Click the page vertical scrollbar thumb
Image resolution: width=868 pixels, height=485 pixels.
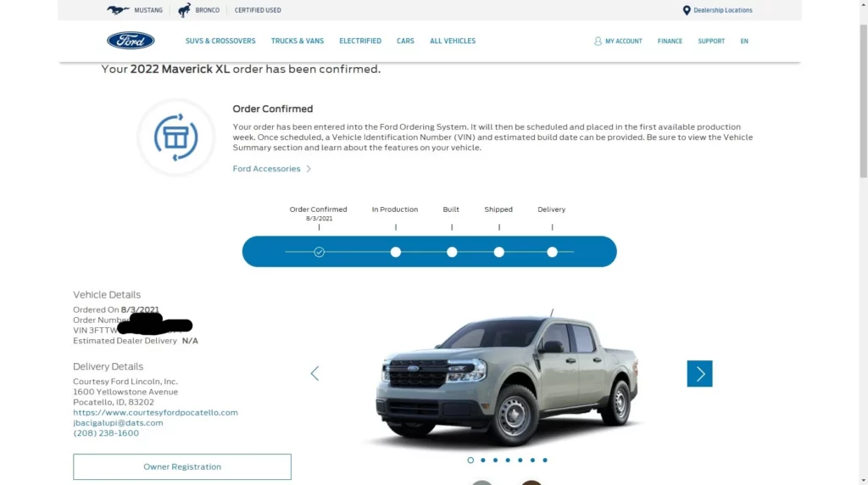click(x=864, y=101)
